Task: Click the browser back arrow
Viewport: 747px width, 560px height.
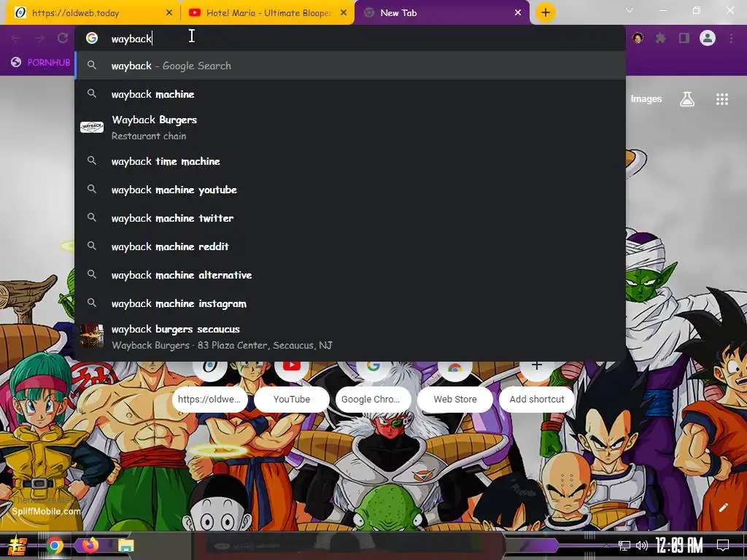Action: [x=16, y=38]
